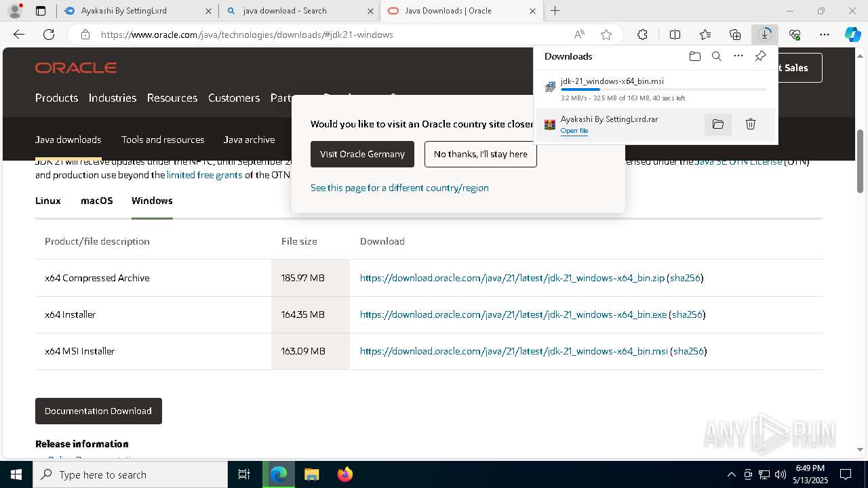
Task: Click the Visit Oracle Germany button
Action: point(362,154)
